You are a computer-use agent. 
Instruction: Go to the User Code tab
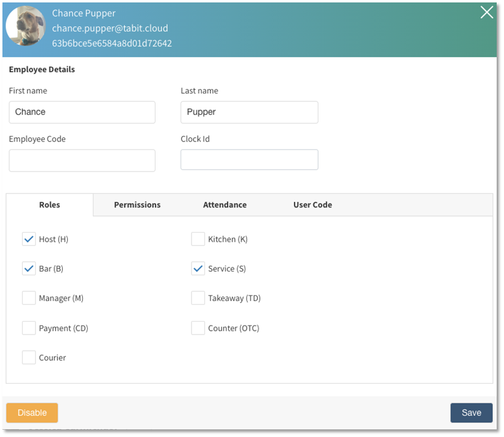pyautogui.click(x=312, y=205)
